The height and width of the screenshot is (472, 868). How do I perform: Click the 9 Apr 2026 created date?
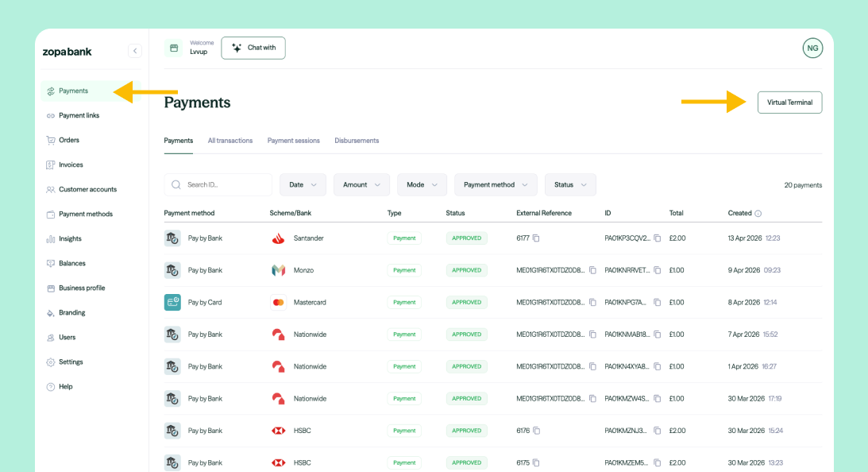point(743,270)
